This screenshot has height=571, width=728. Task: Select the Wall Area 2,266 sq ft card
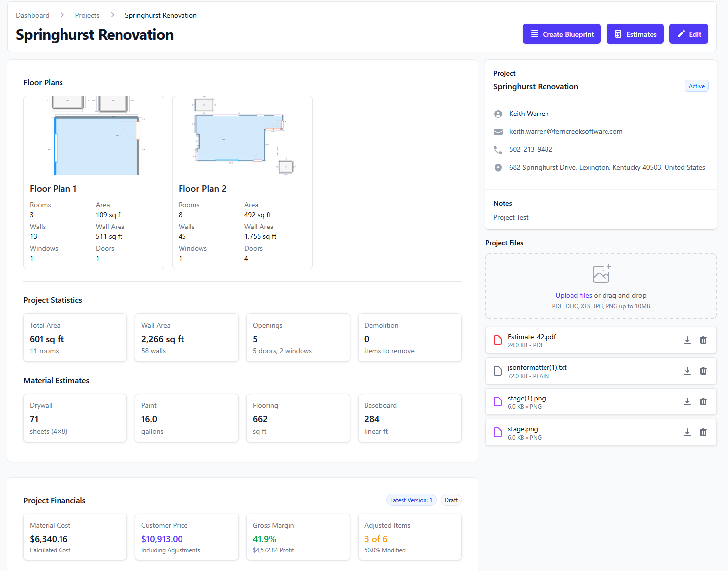pos(186,338)
